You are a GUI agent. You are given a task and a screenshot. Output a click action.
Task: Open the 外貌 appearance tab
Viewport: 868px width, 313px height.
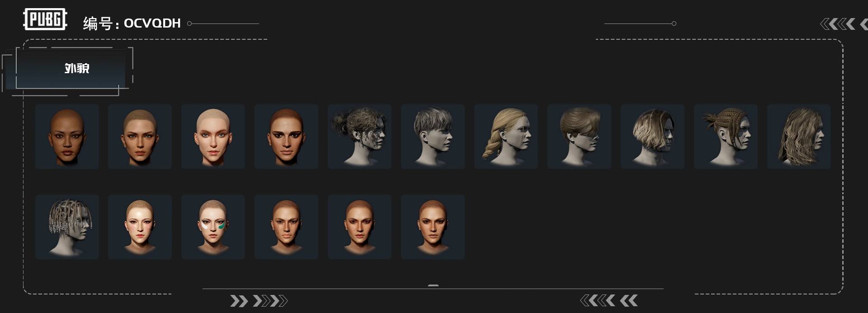point(71,69)
